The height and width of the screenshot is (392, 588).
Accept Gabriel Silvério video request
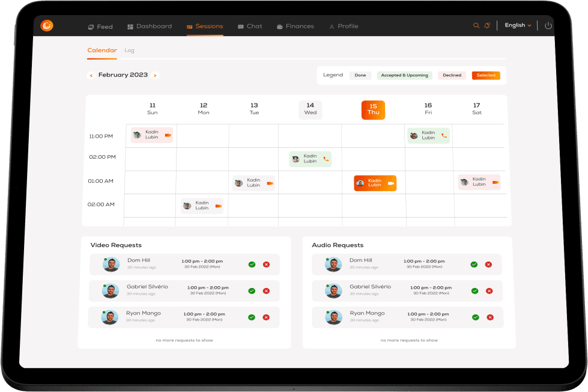pyautogui.click(x=252, y=290)
